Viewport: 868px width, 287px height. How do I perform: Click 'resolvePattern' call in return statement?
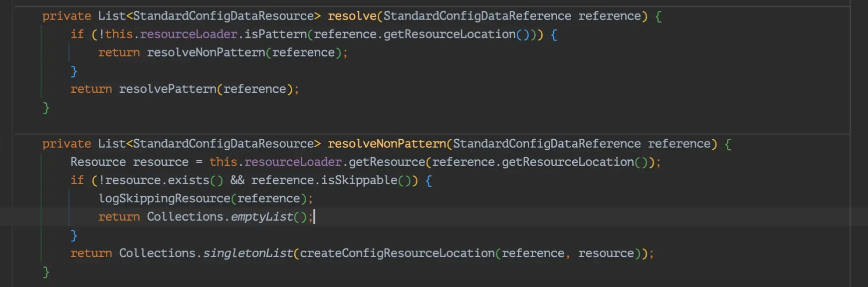point(168,89)
